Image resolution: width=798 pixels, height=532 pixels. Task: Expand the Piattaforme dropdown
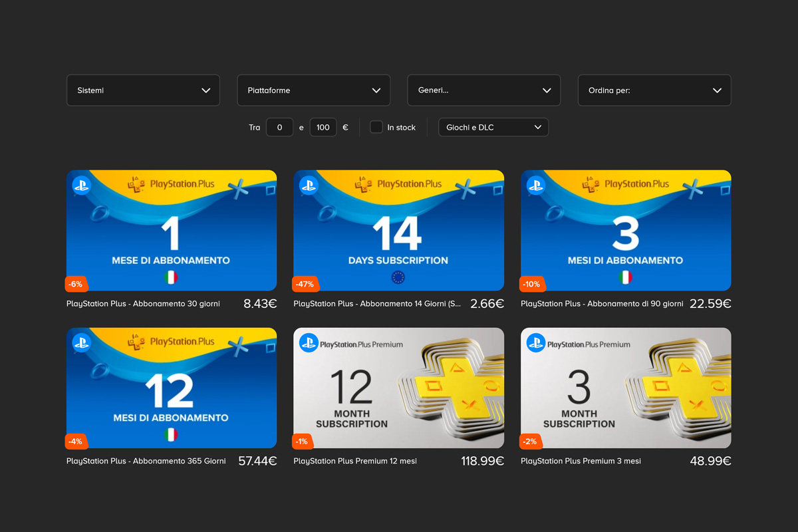click(313, 90)
